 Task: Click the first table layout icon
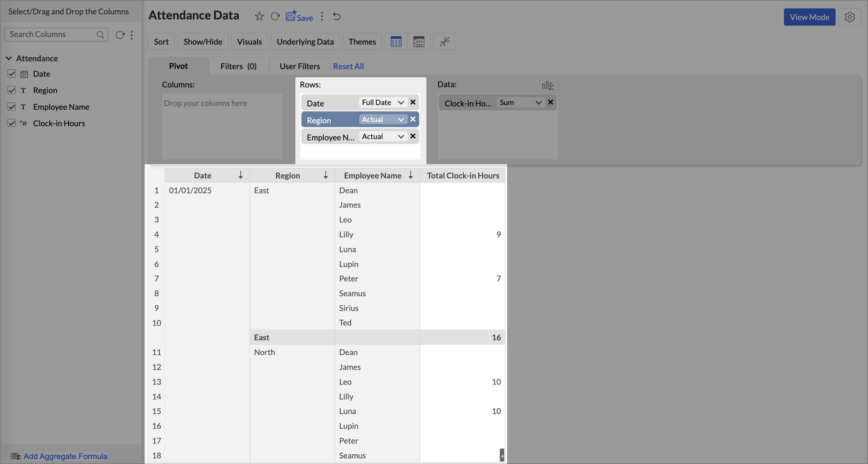click(x=396, y=42)
